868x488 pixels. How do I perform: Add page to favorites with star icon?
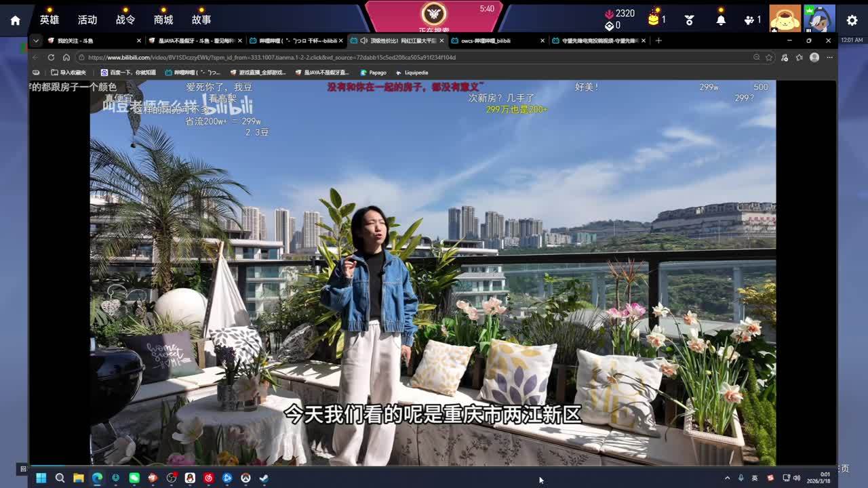click(769, 58)
